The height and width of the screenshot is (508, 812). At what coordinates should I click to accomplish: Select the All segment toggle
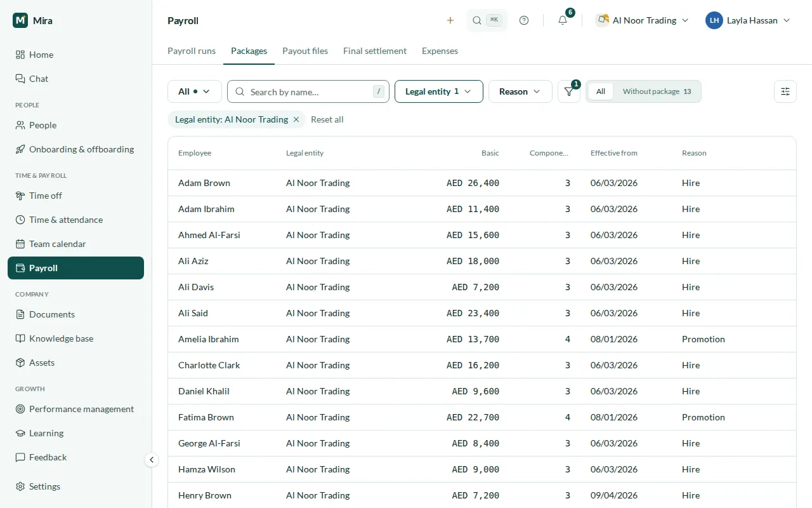tap(601, 91)
